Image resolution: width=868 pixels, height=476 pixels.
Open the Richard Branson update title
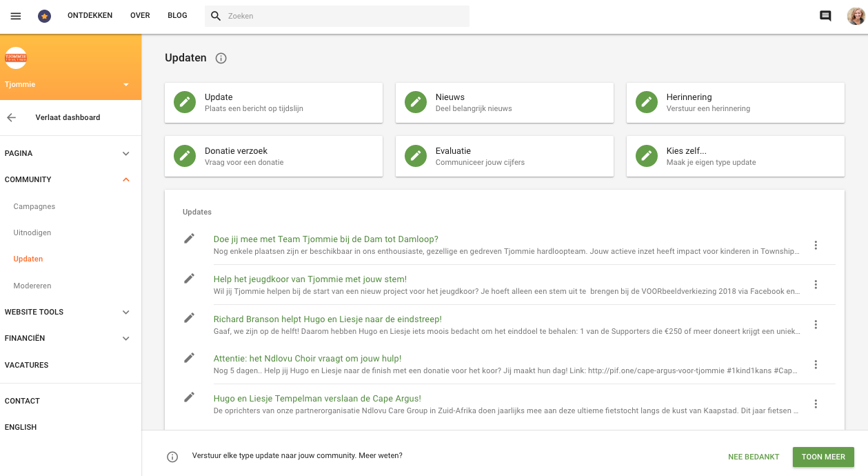327,319
